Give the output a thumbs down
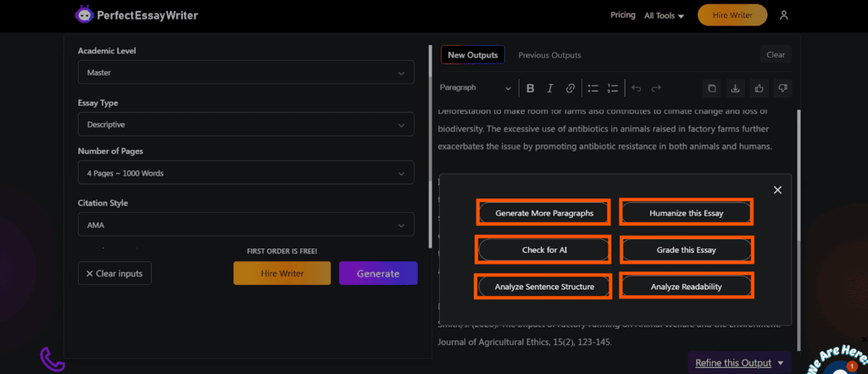Viewport: 868px width, 374px height. click(782, 88)
